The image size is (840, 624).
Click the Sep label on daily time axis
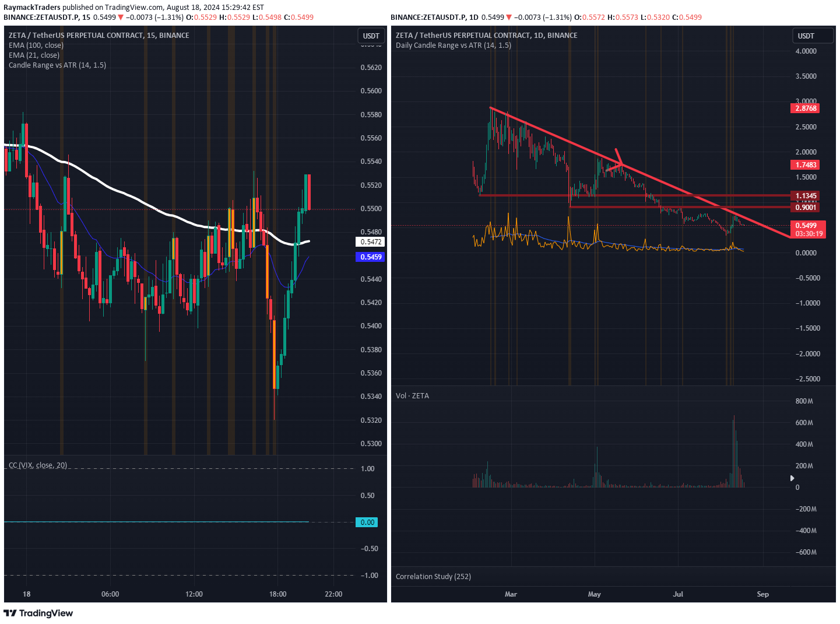[x=763, y=594]
